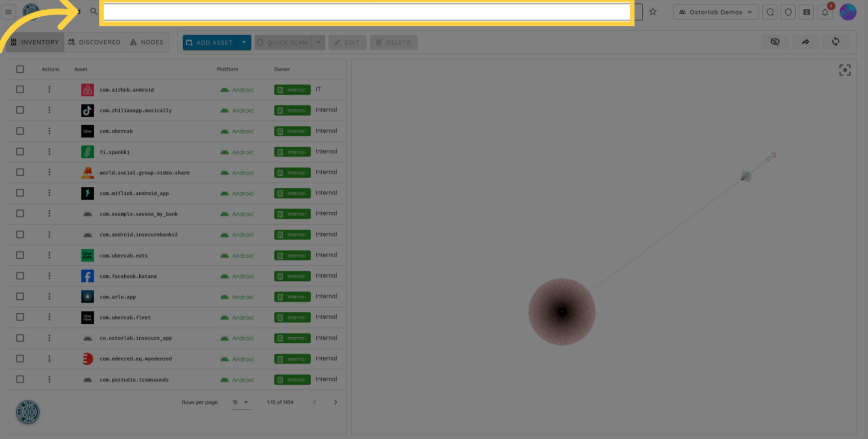Click the refresh icon in toolbar
This screenshot has width=868, height=439.
tap(835, 42)
